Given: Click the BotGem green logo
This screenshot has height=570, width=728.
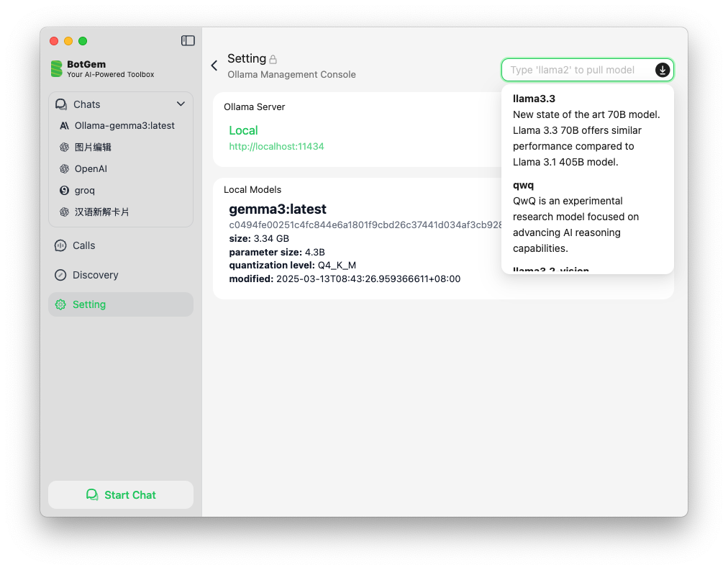Looking at the screenshot, I should (x=57, y=69).
